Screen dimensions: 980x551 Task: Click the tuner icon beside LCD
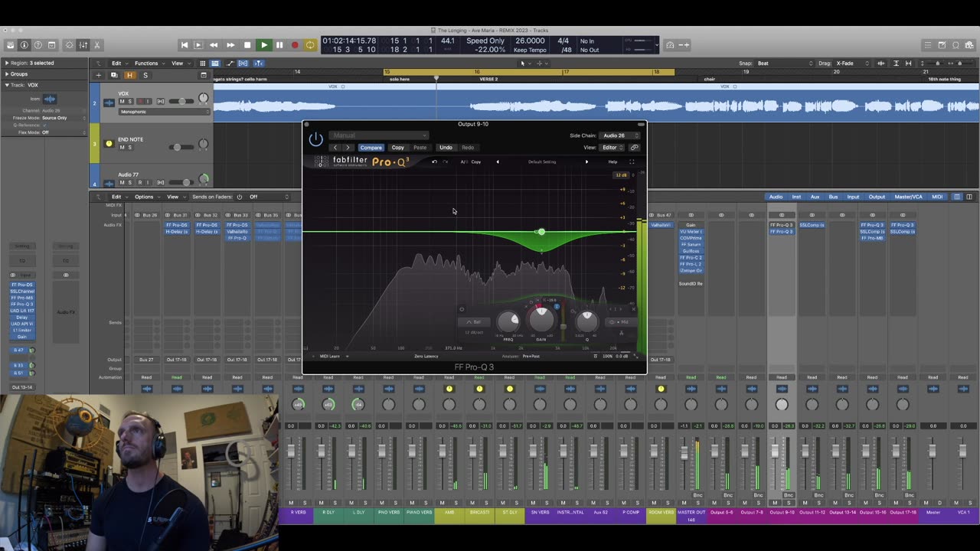click(670, 45)
